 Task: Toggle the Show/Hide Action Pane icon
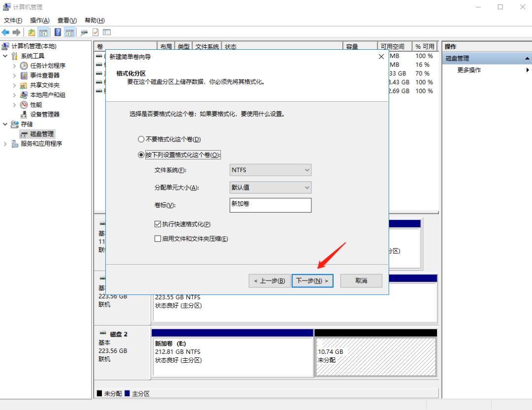click(68, 32)
